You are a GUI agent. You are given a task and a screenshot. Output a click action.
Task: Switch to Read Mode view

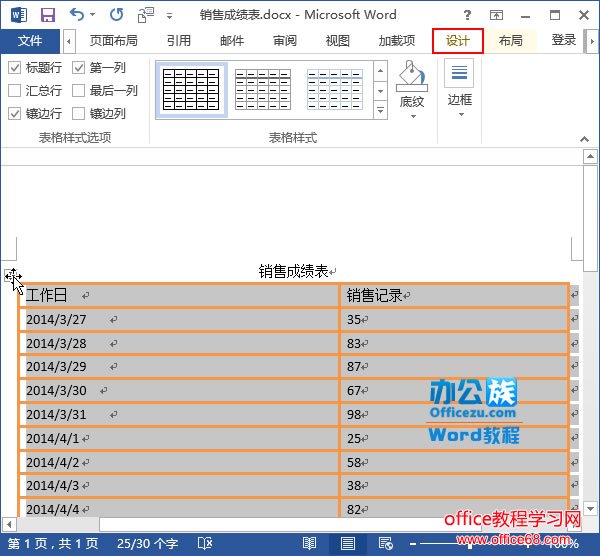pos(309,543)
